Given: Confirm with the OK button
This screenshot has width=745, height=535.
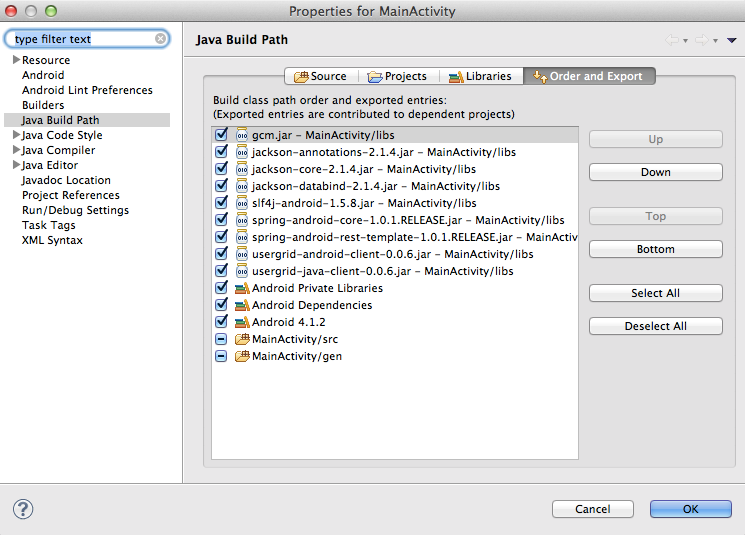Looking at the screenshot, I should pos(691,509).
